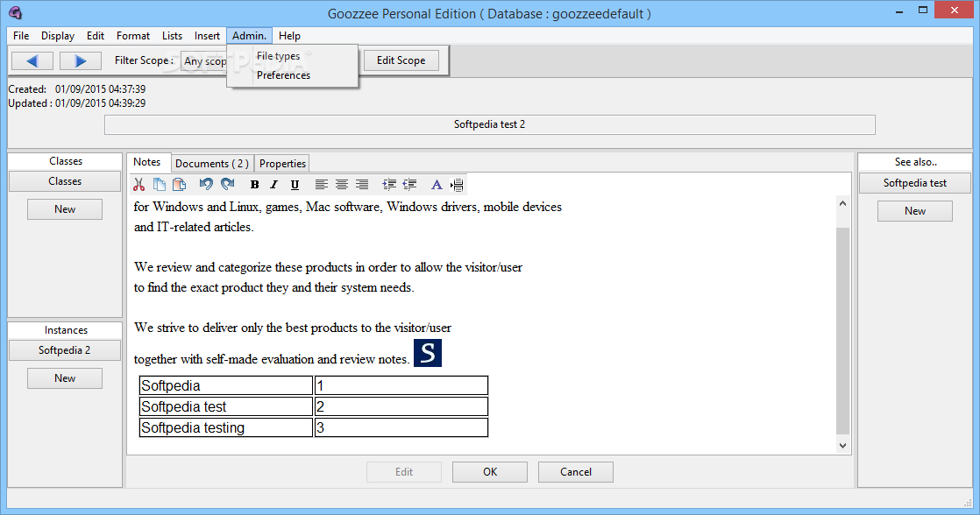Click the Cut scissors icon

138,184
